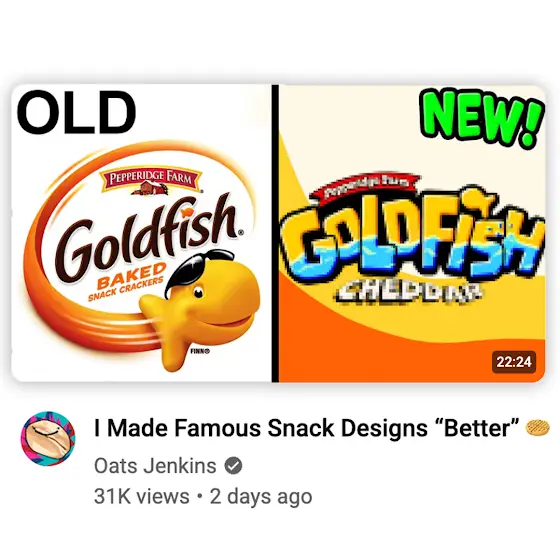Click the small FINN label
560x560 pixels.
coord(200,351)
